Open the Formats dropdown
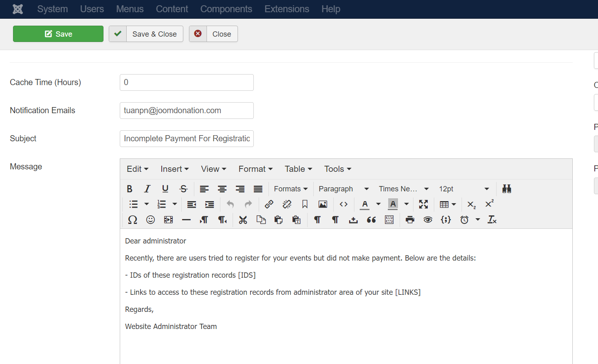Screen dimensions: 598x364 pyautogui.click(x=291, y=189)
